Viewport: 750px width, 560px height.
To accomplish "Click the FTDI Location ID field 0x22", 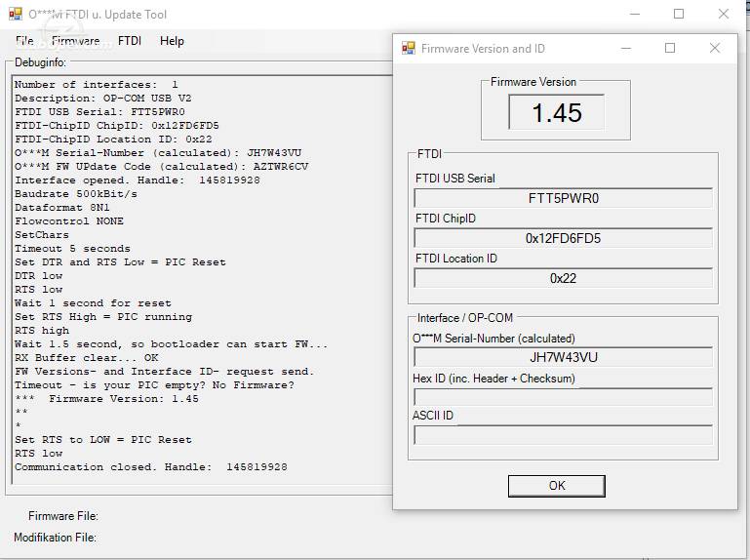I will pyautogui.click(x=563, y=278).
